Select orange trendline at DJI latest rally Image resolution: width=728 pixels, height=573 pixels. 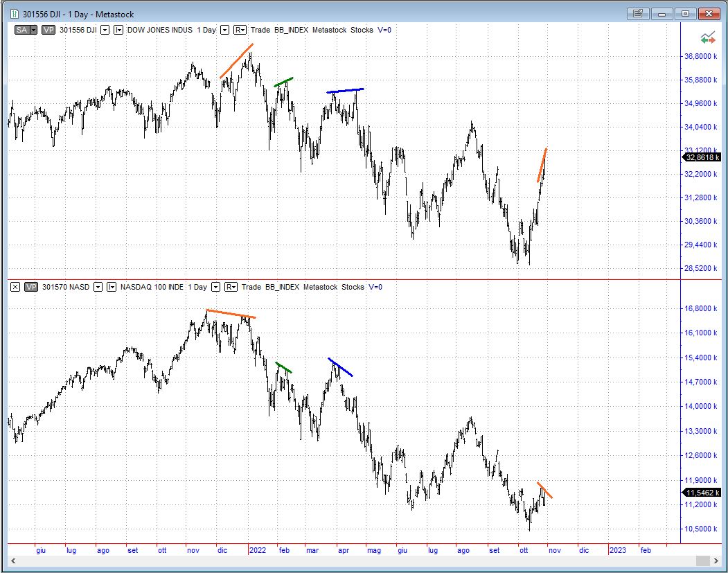pos(542,166)
